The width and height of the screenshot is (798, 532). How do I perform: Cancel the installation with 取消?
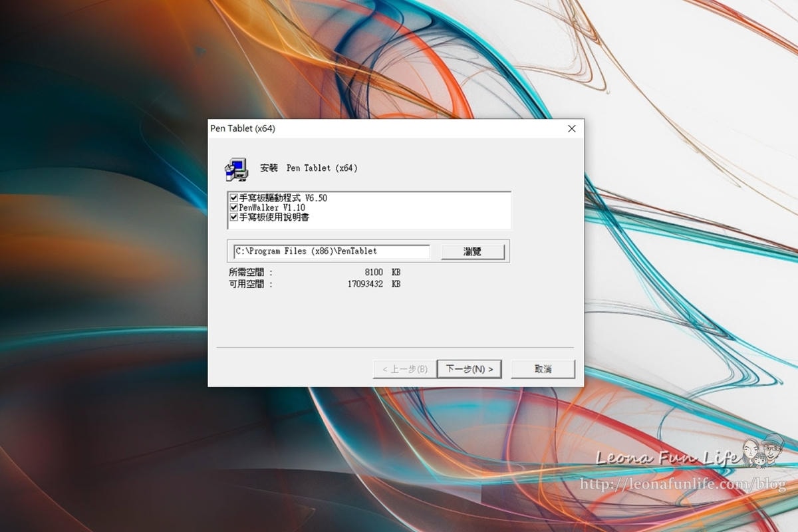[543, 369]
